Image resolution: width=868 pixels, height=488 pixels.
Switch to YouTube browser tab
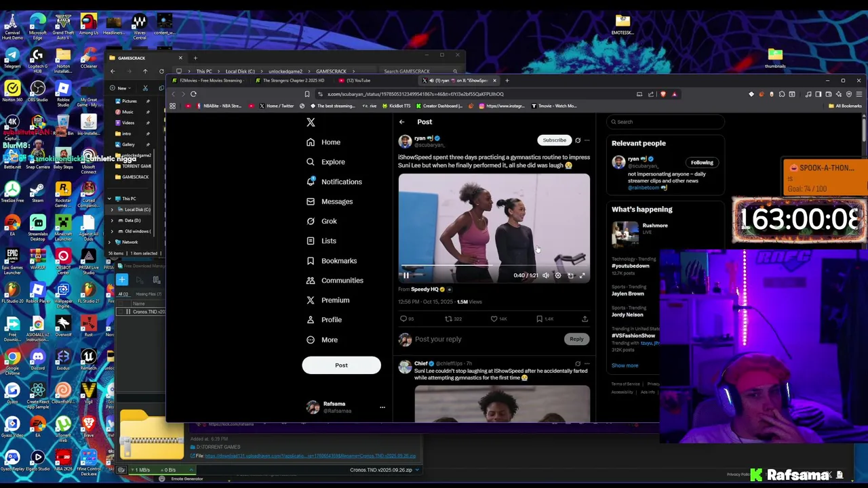coord(359,81)
